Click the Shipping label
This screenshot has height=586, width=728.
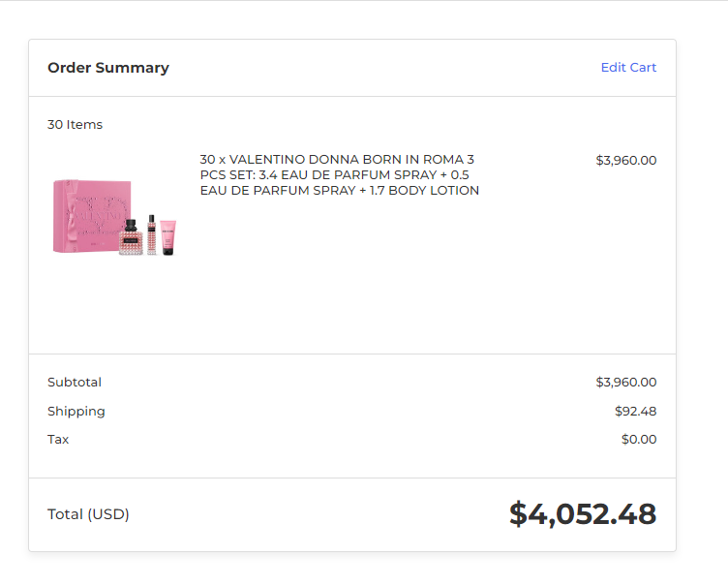point(76,412)
